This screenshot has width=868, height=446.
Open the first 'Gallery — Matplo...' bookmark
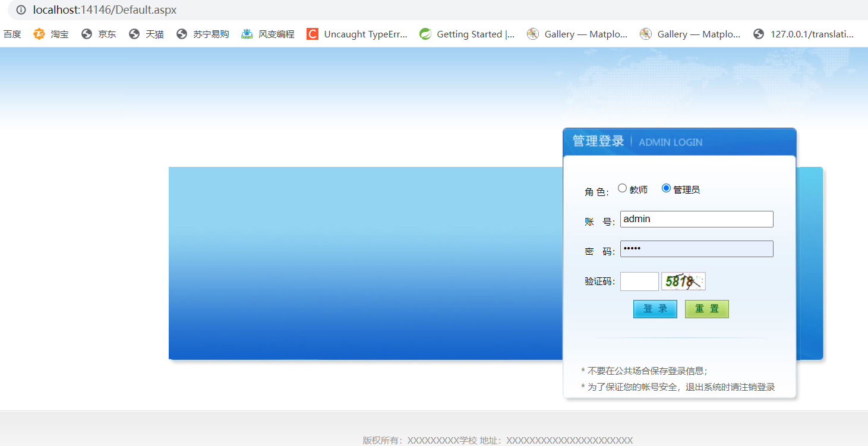pyautogui.click(x=576, y=34)
